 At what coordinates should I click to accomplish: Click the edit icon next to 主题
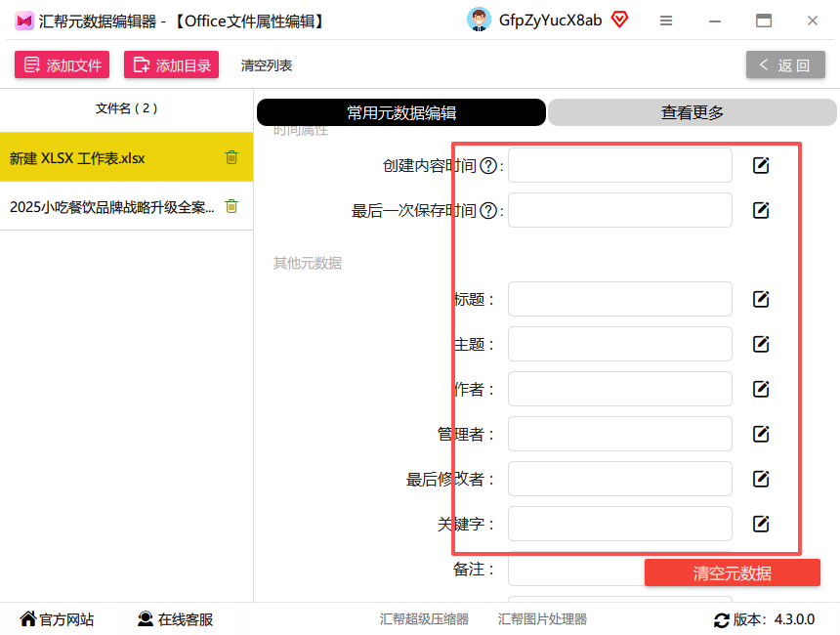[x=761, y=344]
